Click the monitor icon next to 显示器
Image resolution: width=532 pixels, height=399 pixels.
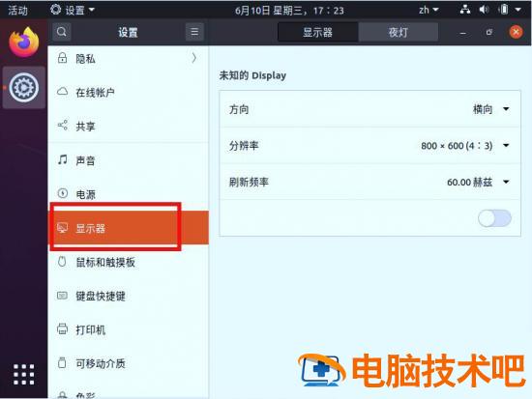click(x=63, y=228)
